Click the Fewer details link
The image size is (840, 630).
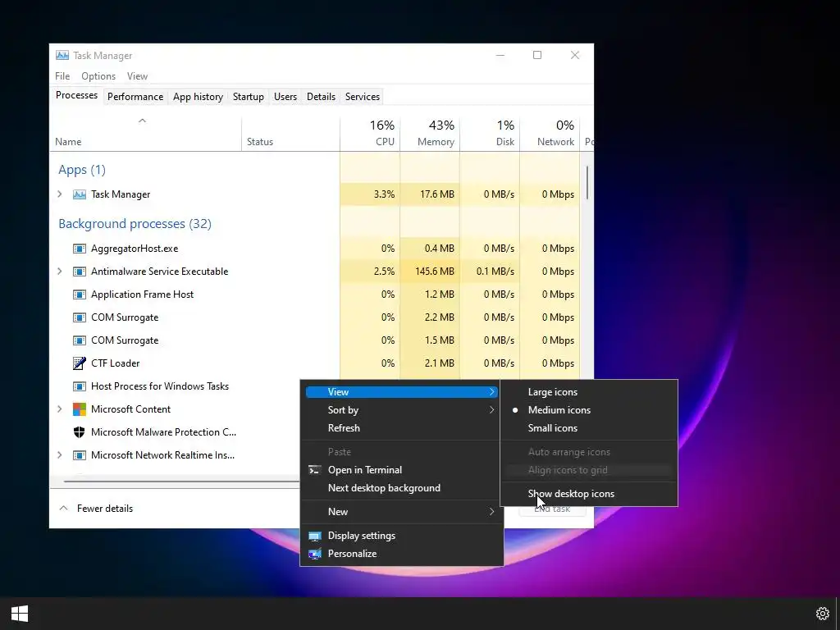click(x=105, y=509)
